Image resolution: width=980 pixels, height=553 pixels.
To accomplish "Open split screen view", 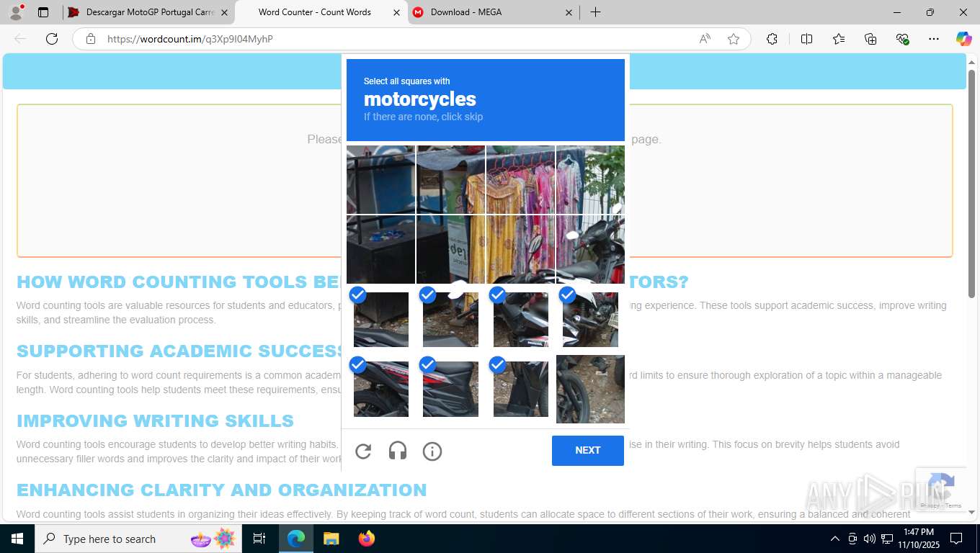I will click(x=806, y=39).
